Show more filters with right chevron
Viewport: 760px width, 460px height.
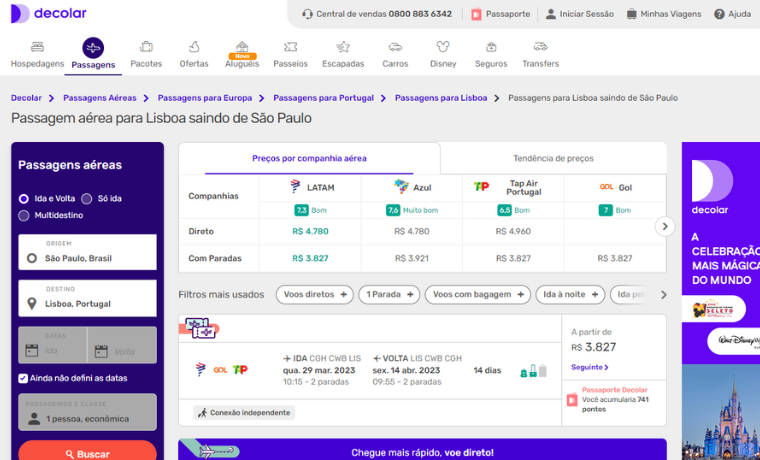pos(664,295)
